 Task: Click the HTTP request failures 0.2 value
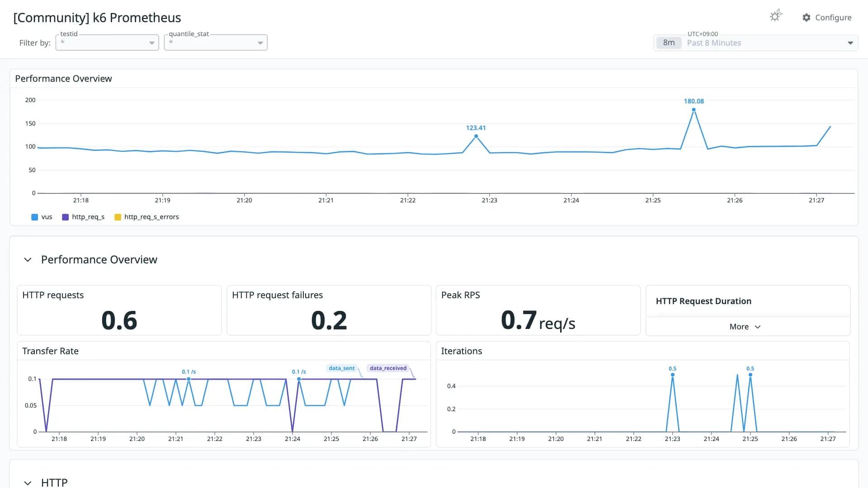click(329, 320)
